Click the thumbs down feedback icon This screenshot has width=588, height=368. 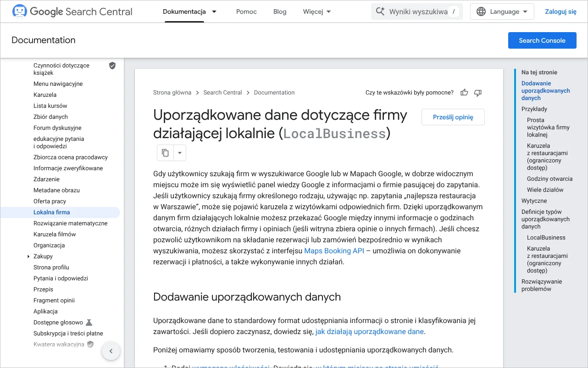point(478,93)
